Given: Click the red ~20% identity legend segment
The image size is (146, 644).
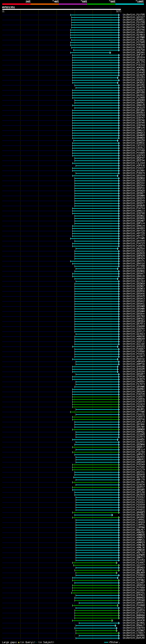Looking at the screenshot, I should (16, 4).
